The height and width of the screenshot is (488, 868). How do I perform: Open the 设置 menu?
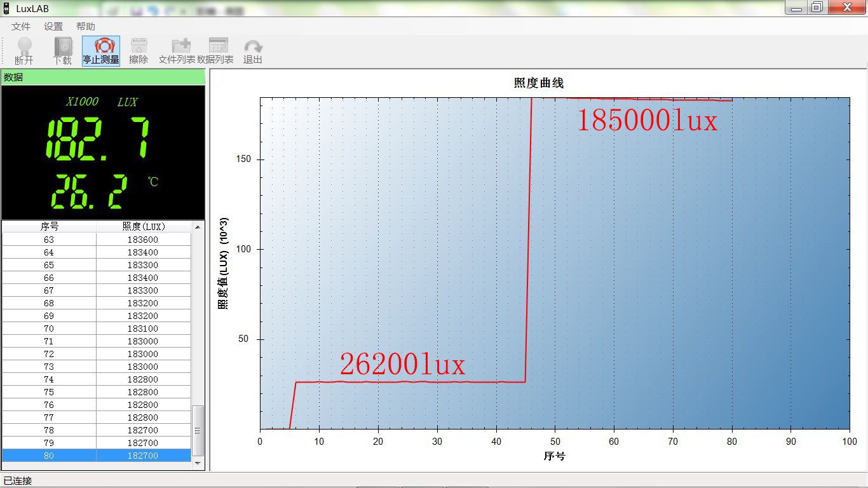click(53, 26)
